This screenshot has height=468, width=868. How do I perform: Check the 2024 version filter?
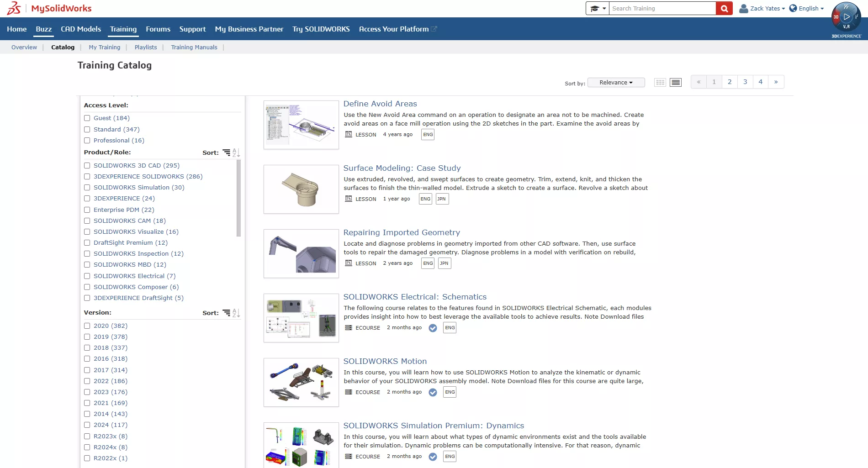pos(87,425)
